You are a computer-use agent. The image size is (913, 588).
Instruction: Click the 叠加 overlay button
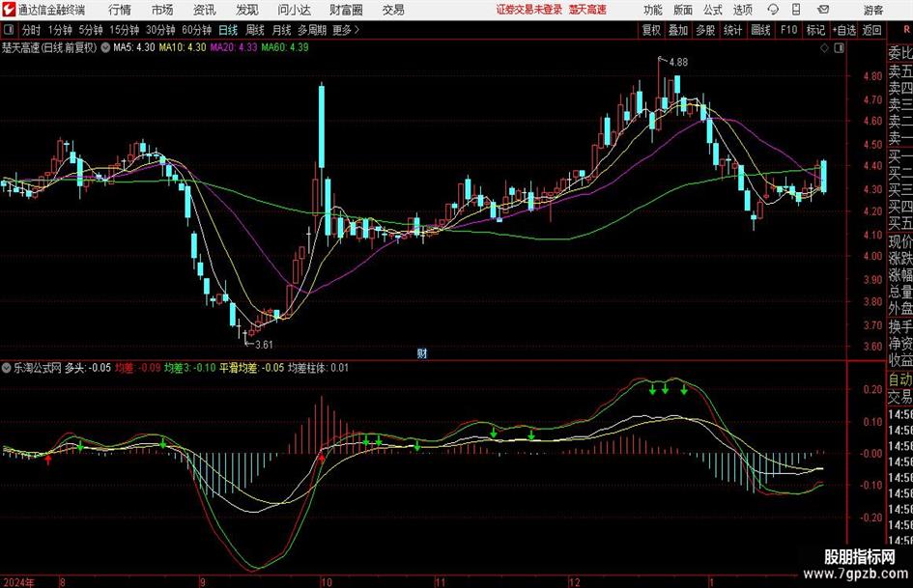tap(678, 30)
